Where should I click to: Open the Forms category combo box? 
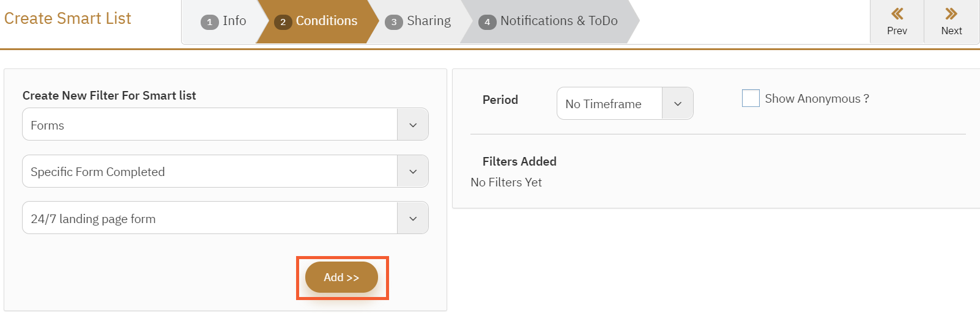pyautogui.click(x=209, y=125)
